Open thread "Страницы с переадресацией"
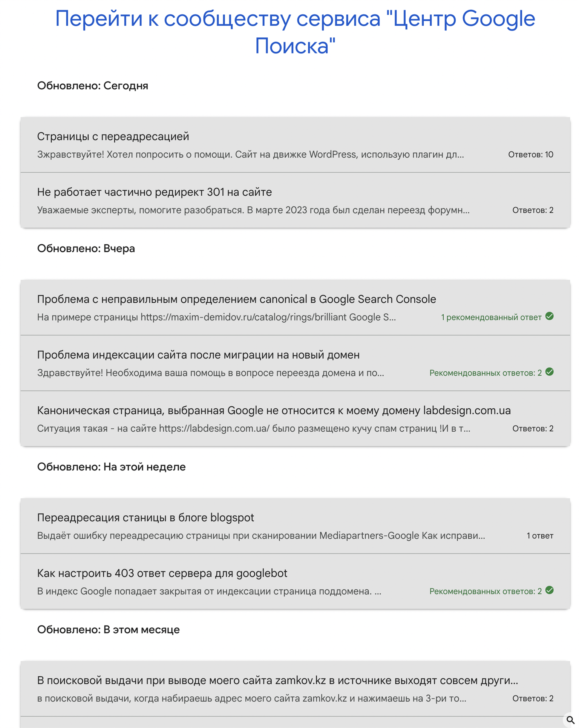Screen dimensions: 579x728 295,145
